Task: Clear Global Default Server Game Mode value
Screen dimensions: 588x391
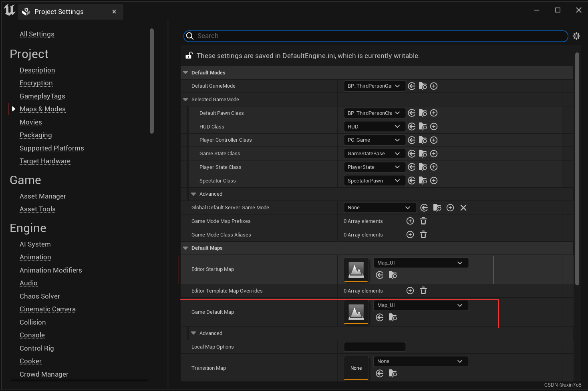Action: [x=463, y=208]
